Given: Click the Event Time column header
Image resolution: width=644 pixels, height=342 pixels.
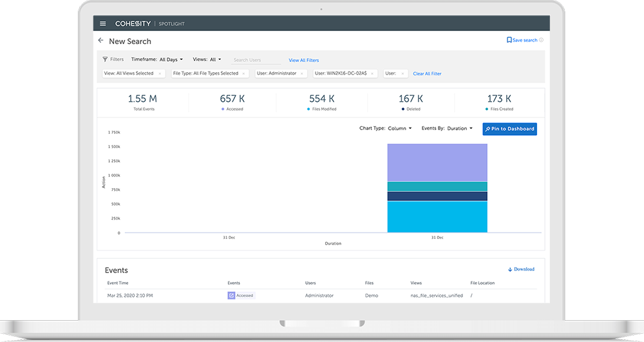Looking at the screenshot, I should click(x=118, y=283).
